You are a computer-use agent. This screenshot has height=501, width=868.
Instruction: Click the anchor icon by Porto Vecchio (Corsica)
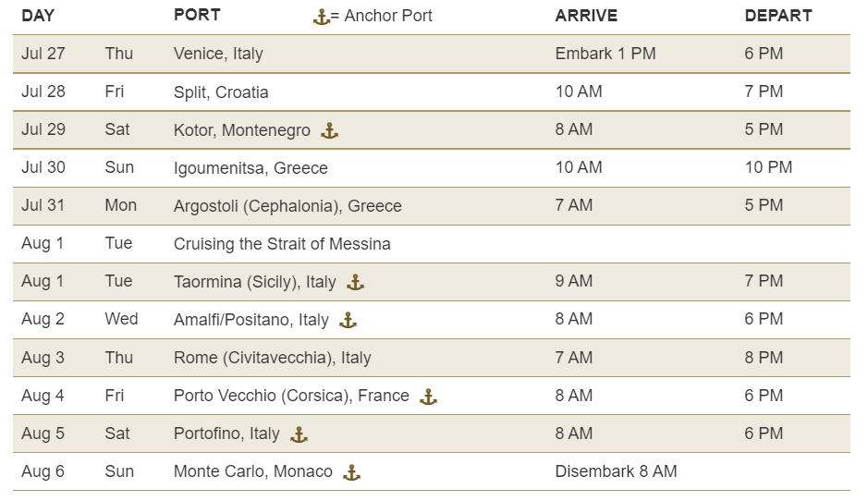(x=429, y=397)
